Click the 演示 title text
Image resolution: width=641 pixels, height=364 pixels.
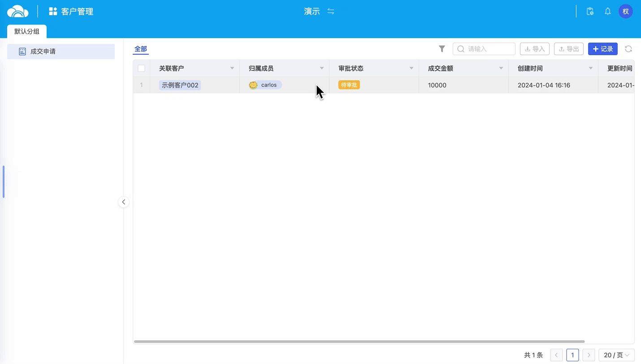pyautogui.click(x=312, y=11)
